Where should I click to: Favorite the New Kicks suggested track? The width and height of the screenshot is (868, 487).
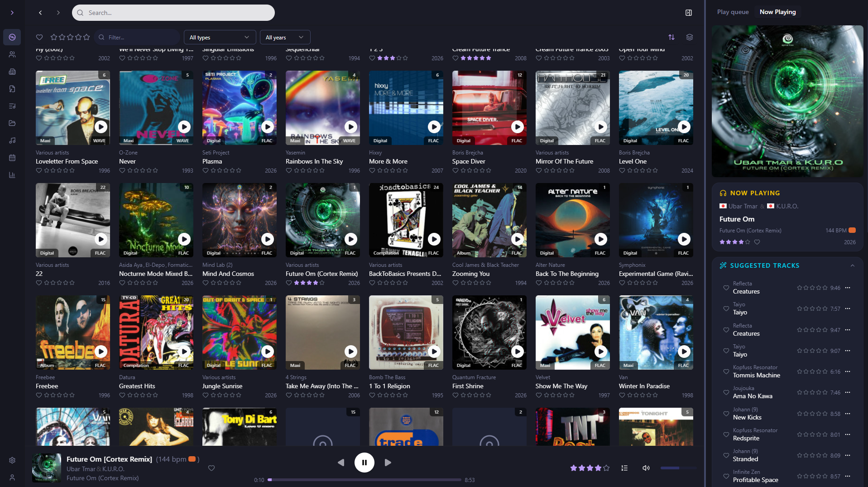click(726, 414)
